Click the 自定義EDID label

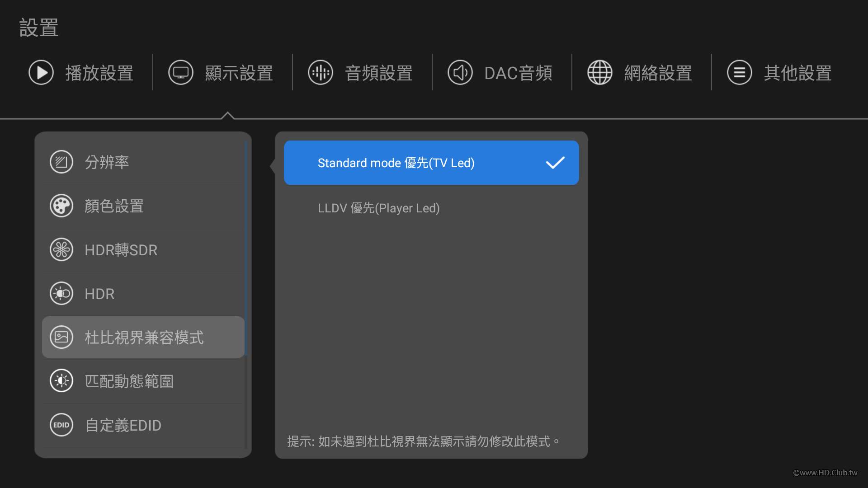123,425
